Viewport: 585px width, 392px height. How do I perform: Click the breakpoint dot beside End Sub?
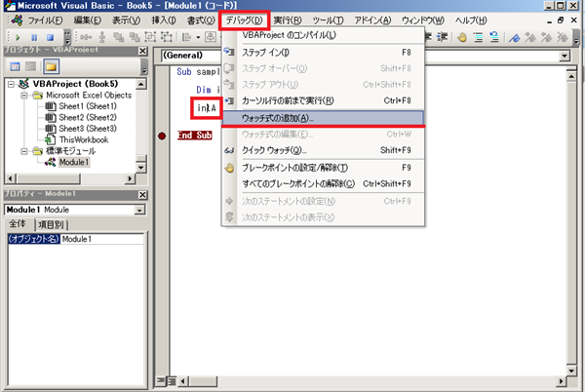(x=162, y=136)
